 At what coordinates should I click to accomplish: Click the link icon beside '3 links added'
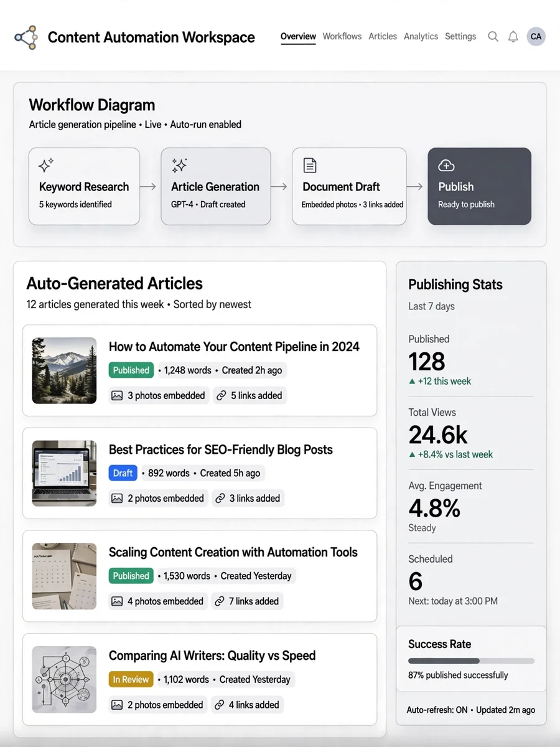(219, 498)
